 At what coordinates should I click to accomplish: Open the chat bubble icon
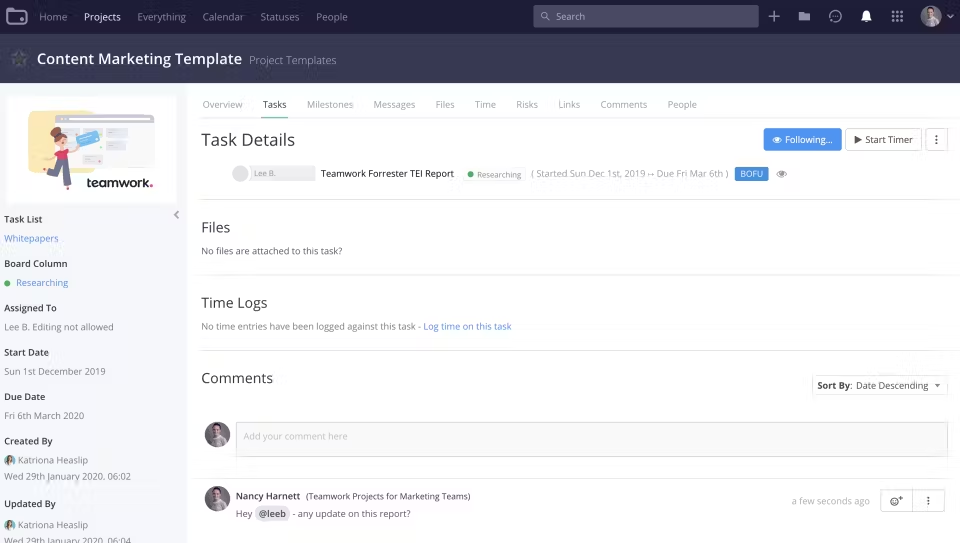pos(835,16)
